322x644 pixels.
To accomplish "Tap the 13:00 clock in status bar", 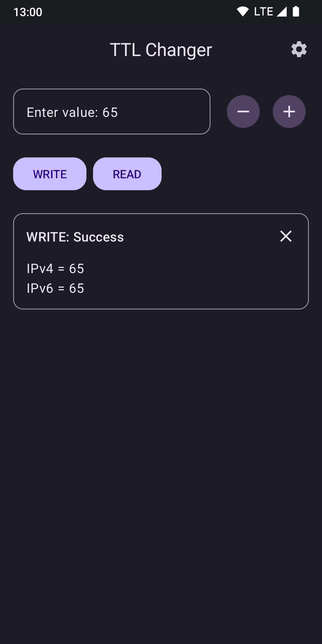I will point(28,12).
